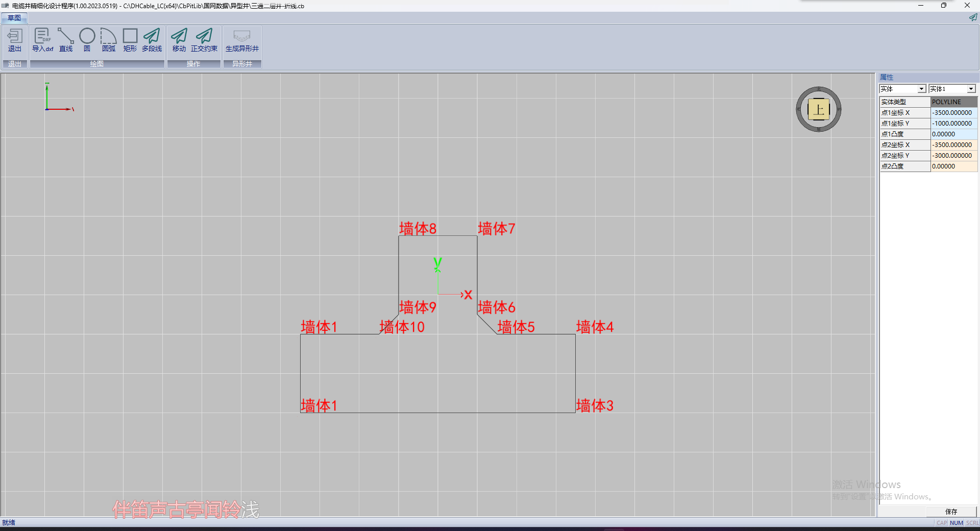980x531 pixels.
Task: Click the 墙体5 wall label
Action: point(516,327)
